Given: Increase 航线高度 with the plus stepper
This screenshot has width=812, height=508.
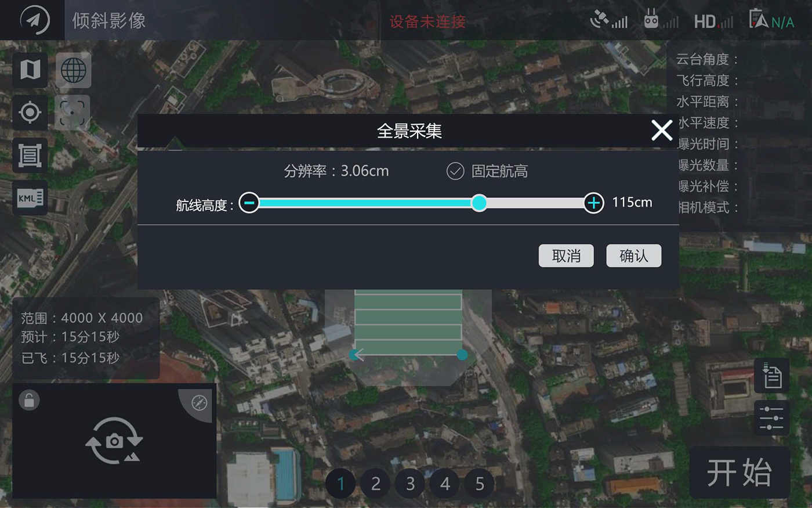Looking at the screenshot, I should pos(593,203).
